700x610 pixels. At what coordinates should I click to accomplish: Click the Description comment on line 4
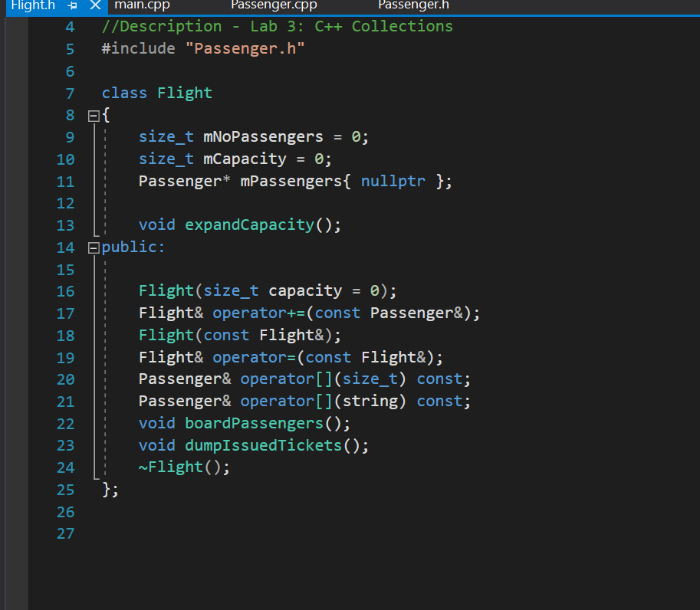click(278, 26)
